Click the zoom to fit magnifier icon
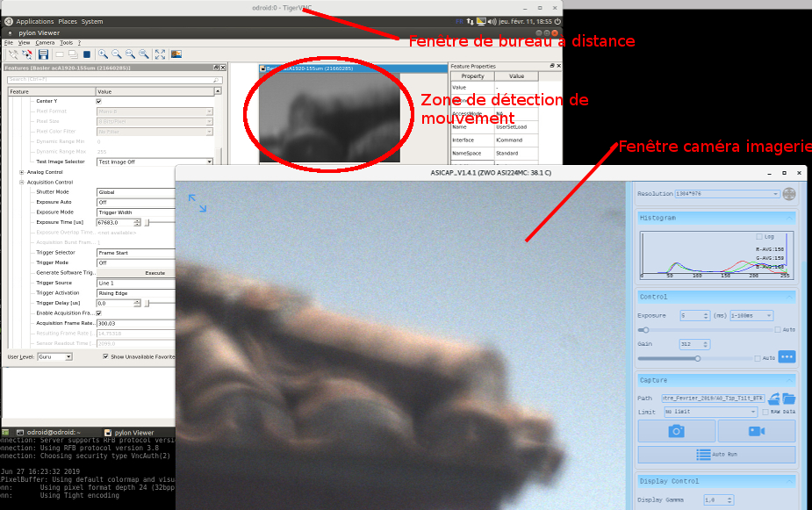 144,54
